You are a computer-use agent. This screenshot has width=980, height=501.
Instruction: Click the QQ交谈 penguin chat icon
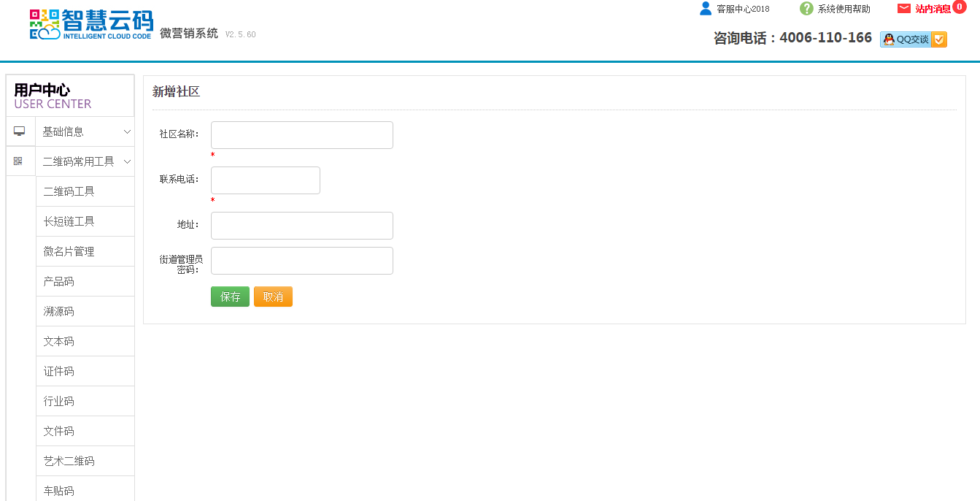(x=889, y=39)
